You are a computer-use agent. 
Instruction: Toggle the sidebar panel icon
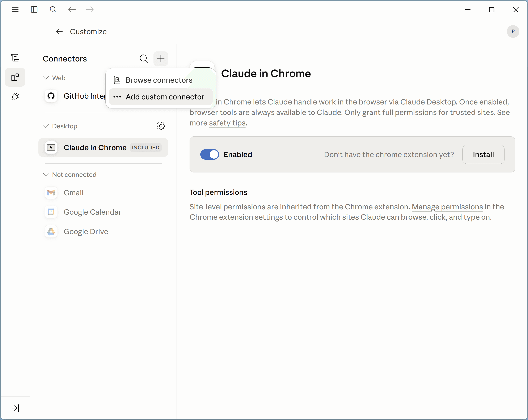(x=34, y=10)
